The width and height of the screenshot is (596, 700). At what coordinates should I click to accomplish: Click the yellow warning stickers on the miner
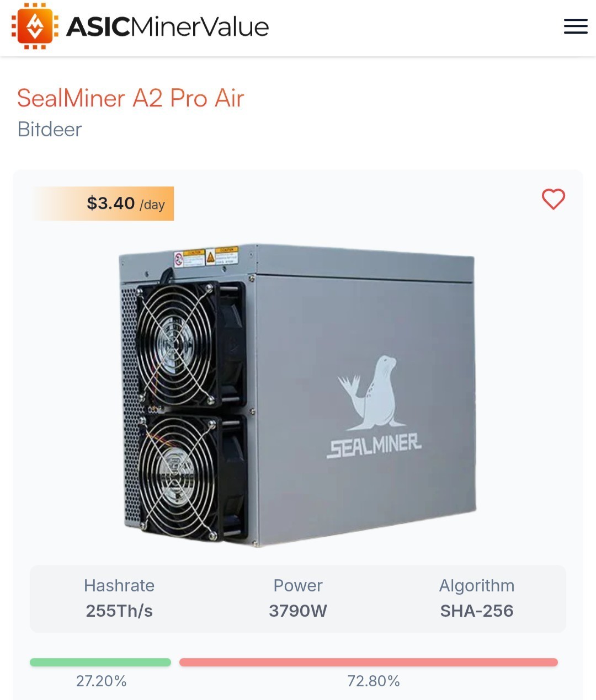[x=207, y=257]
